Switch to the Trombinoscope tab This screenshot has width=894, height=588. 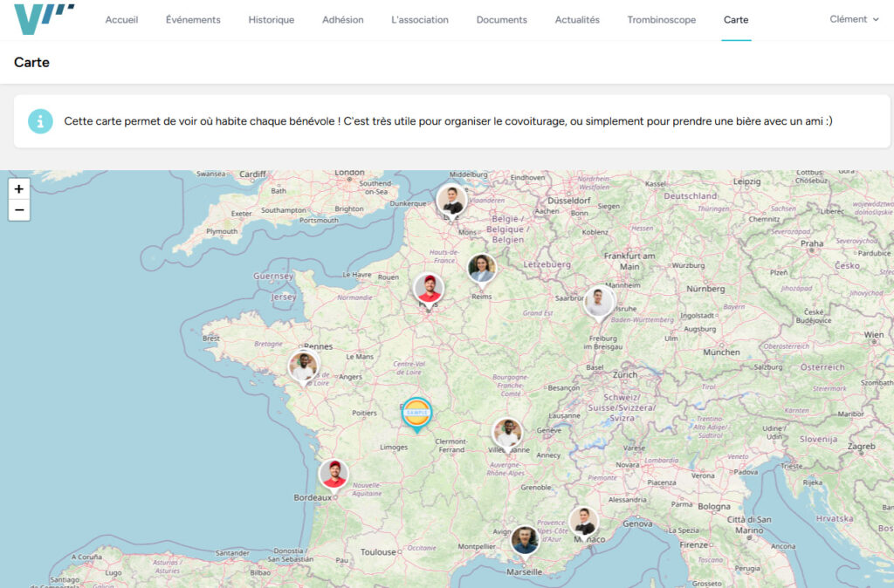tap(661, 20)
